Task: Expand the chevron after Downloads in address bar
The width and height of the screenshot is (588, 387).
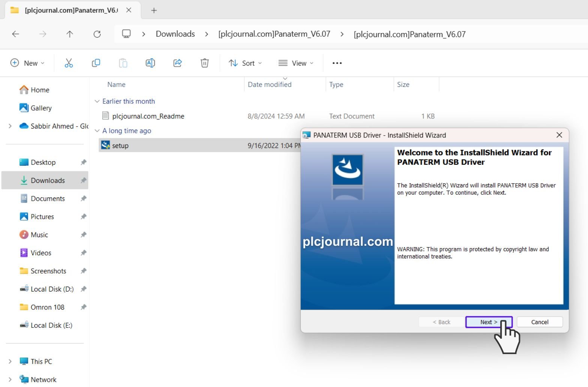Action: point(207,34)
